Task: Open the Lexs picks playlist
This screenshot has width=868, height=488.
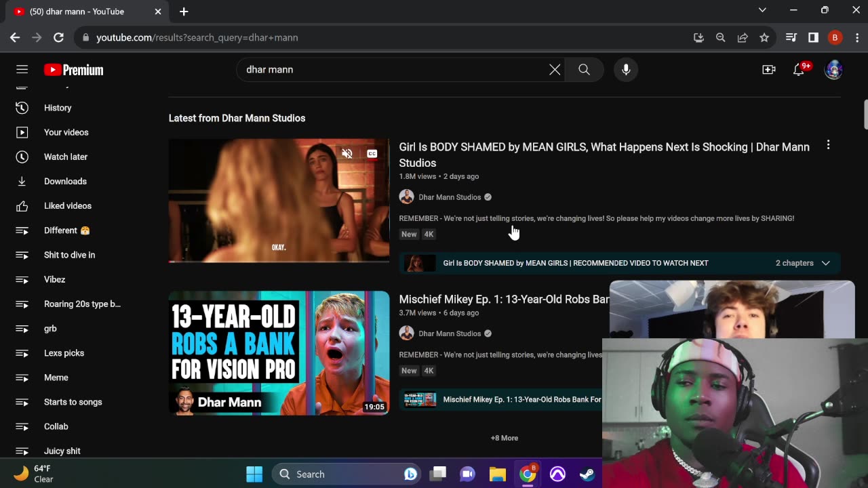Action: click(64, 353)
